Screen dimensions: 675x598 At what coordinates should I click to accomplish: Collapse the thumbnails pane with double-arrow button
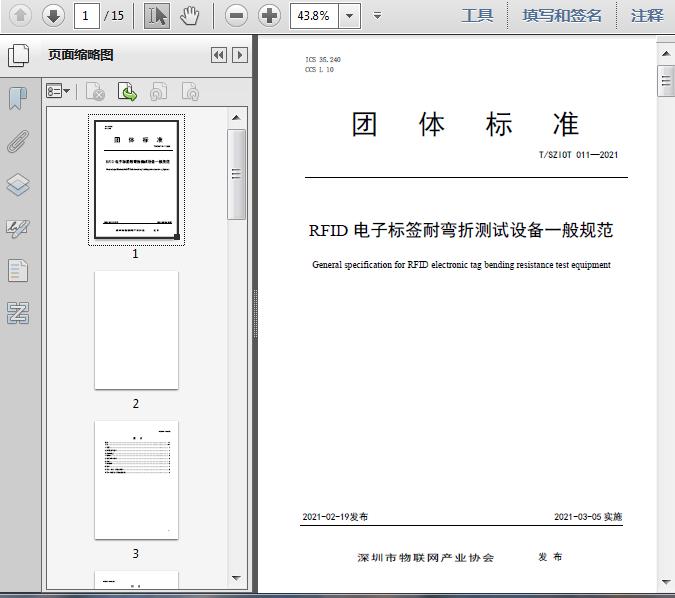pos(219,55)
